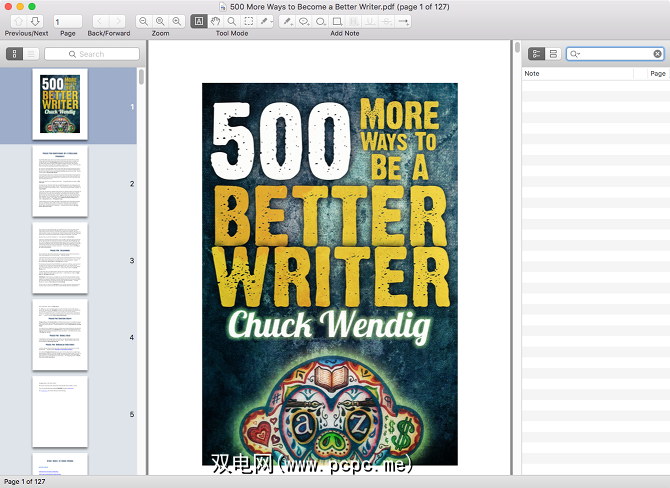The width and height of the screenshot is (670, 488).
Task: Select page 4 thumbnail
Action: pyautogui.click(x=60, y=335)
